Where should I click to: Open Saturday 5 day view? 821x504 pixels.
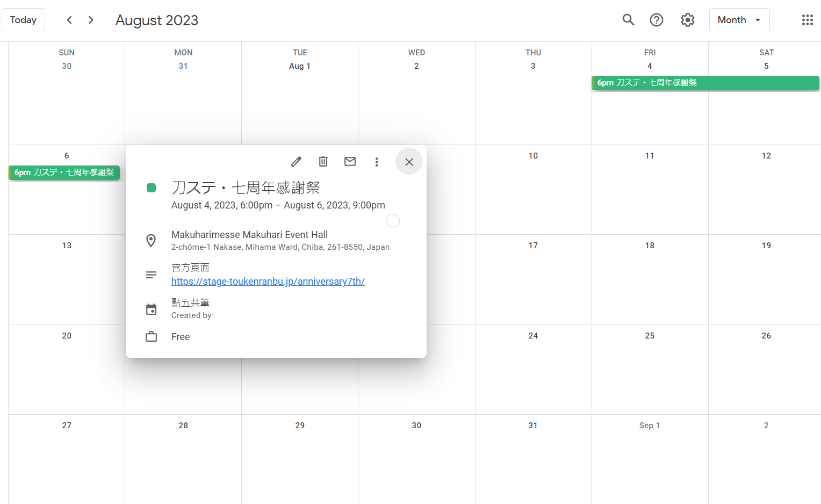766,66
